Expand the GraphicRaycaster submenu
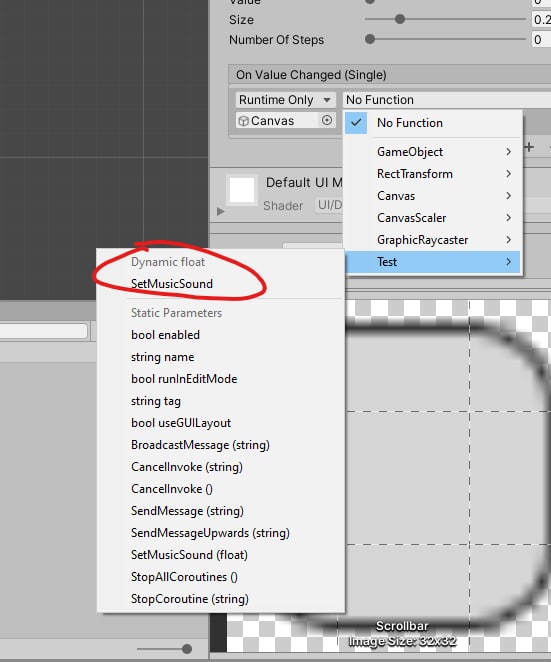The height and width of the screenshot is (662, 551). [433, 240]
